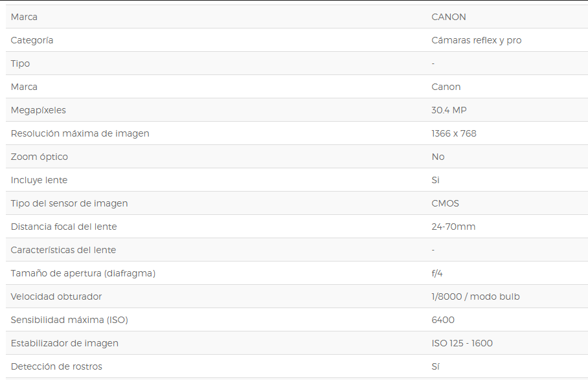Viewport: 588px width, 380px height.
Task: Click the Cámaras reflex y pro value
Action: click(x=476, y=41)
